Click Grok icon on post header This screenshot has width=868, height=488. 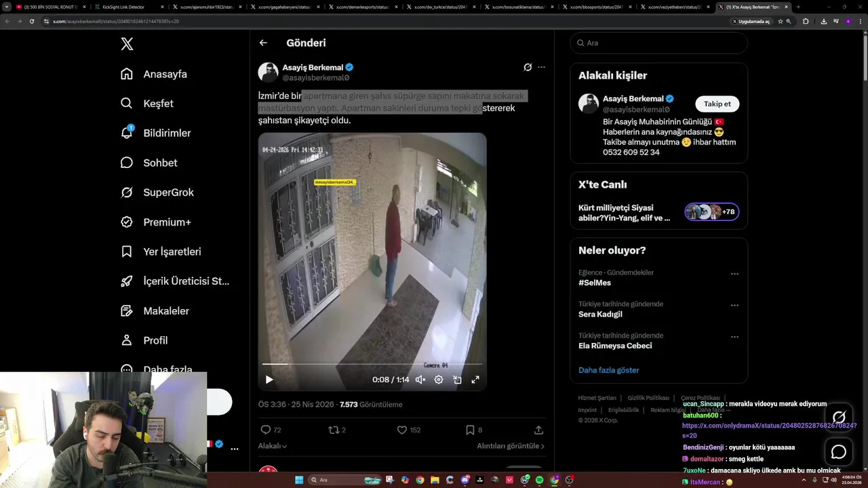pyautogui.click(x=528, y=67)
